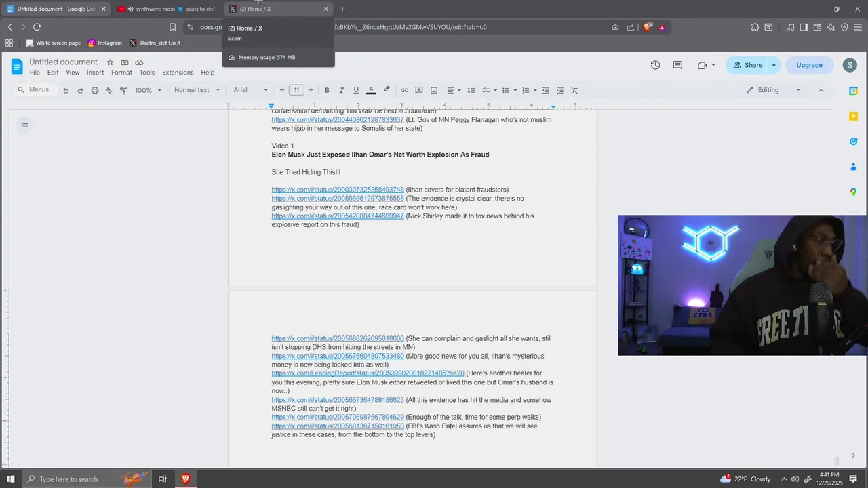This screenshot has height=488, width=868.
Task: Open the Format menu
Action: click(121, 73)
